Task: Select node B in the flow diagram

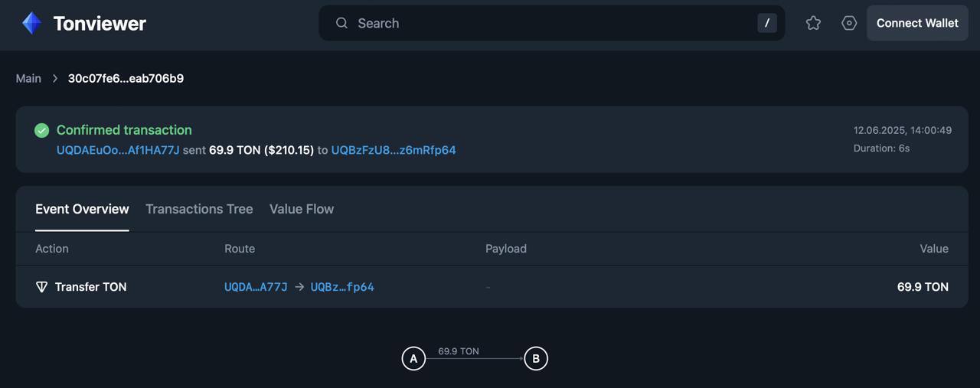Action: click(x=536, y=358)
